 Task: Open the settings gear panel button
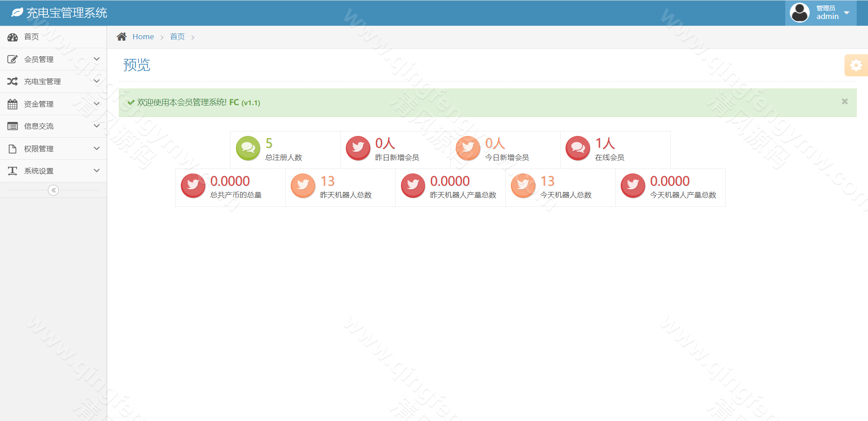[x=856, y=65]
